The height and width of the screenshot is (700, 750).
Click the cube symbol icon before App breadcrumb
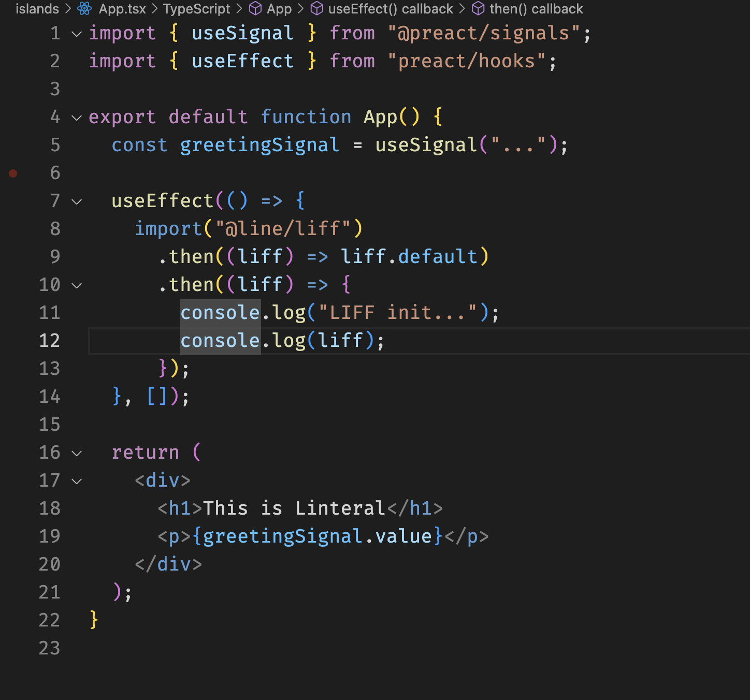pyautogui.click(x=255, y=9)
